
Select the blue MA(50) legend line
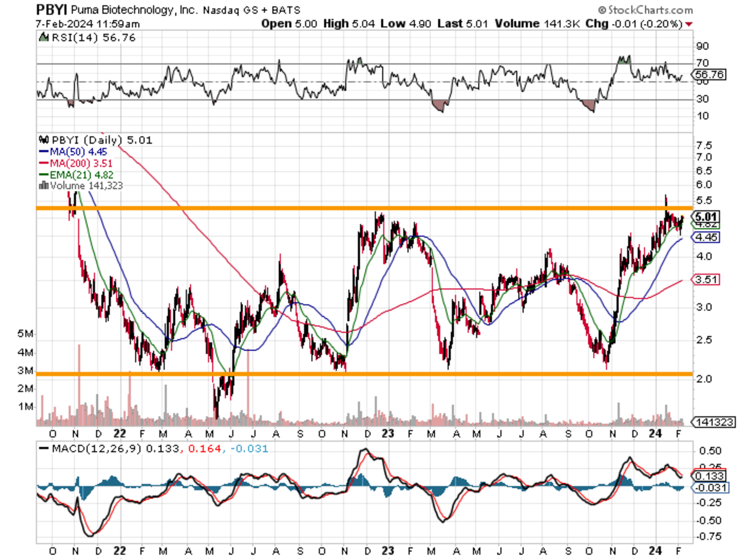coord(44,151)
